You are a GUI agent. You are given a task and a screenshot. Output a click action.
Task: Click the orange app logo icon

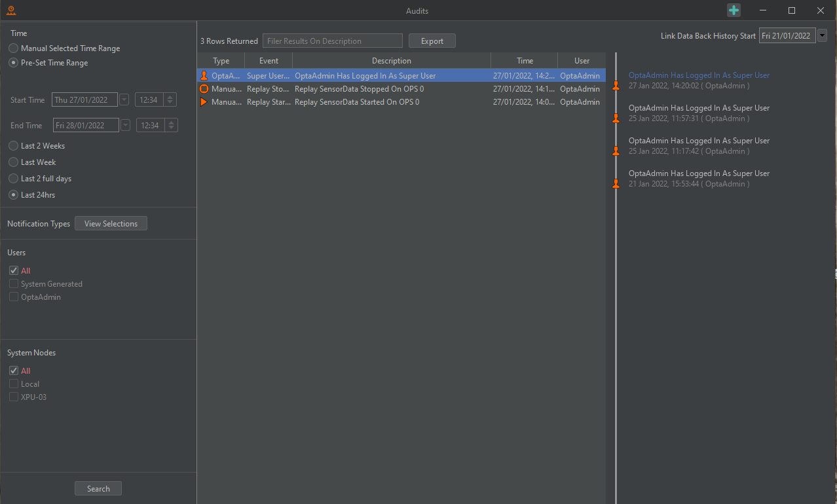coord(10,10)
